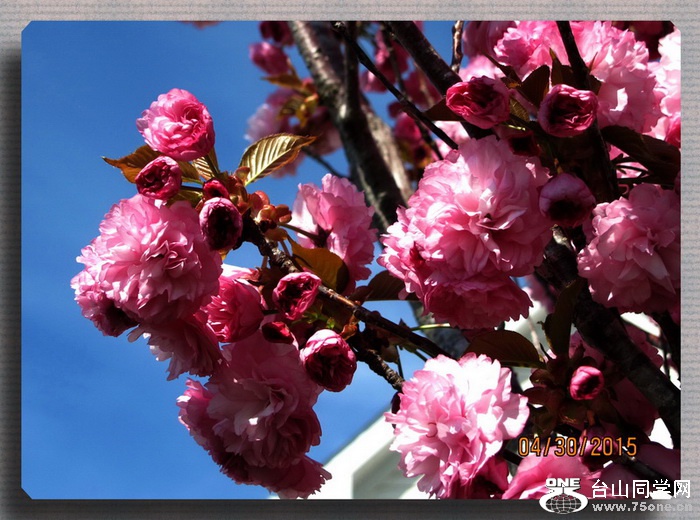Click the closed bud at top right

click(567, 110)
